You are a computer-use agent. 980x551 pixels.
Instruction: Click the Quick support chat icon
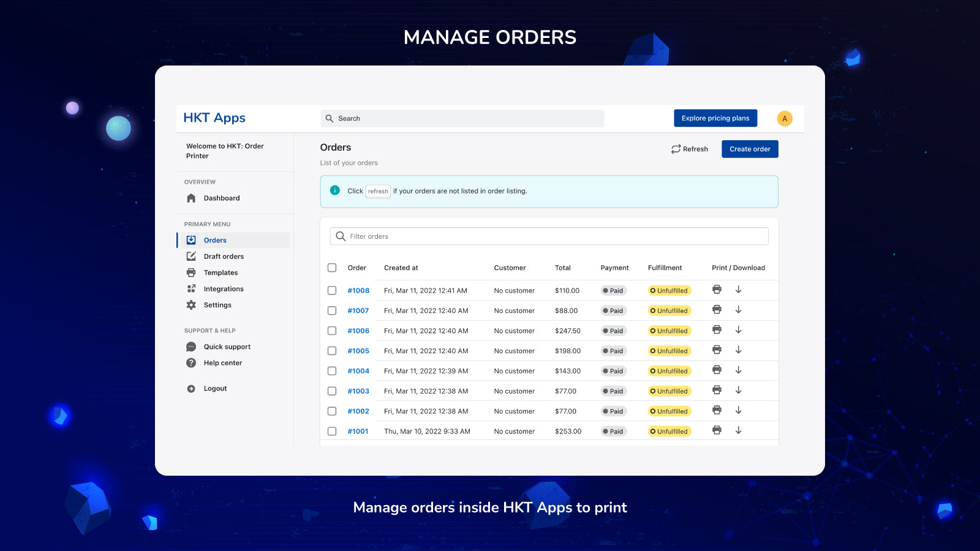[x=191, y=347]
